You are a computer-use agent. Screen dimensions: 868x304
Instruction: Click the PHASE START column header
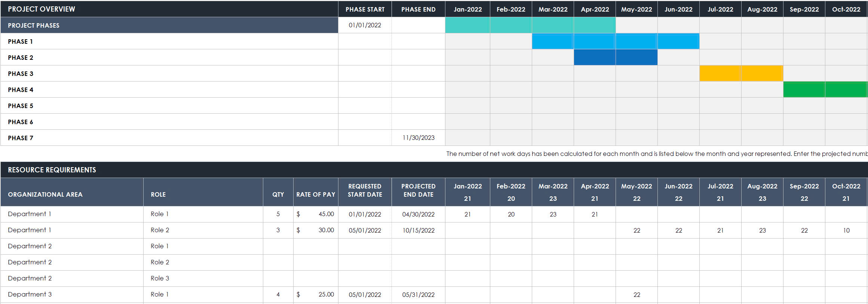tap(365, 9)
